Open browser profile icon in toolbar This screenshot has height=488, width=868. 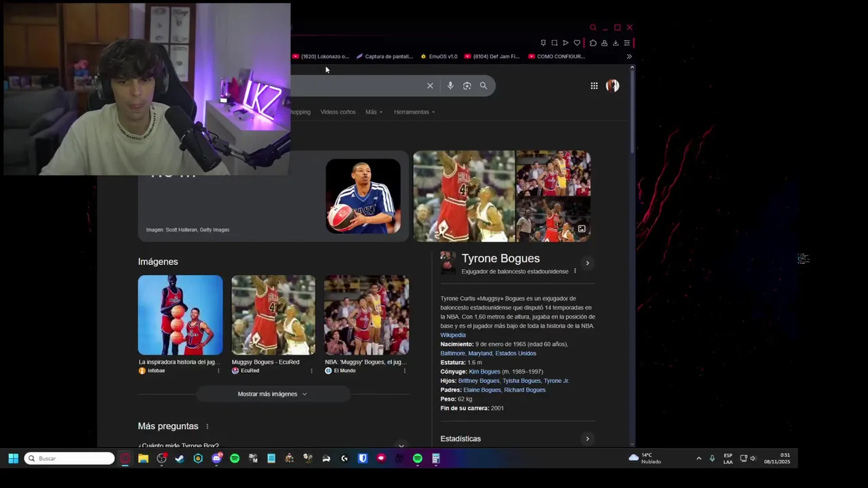coord(604,43)
